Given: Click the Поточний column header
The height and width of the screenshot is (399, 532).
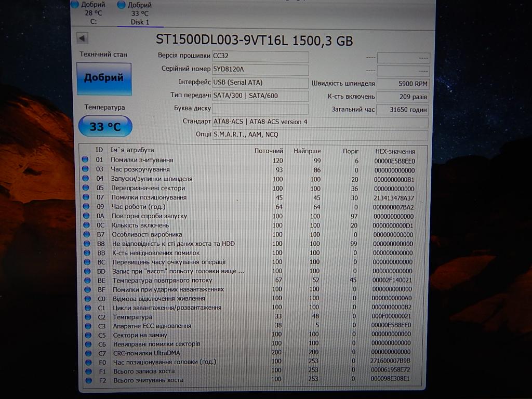Looking at the screenshot, I should pos(269,151).
